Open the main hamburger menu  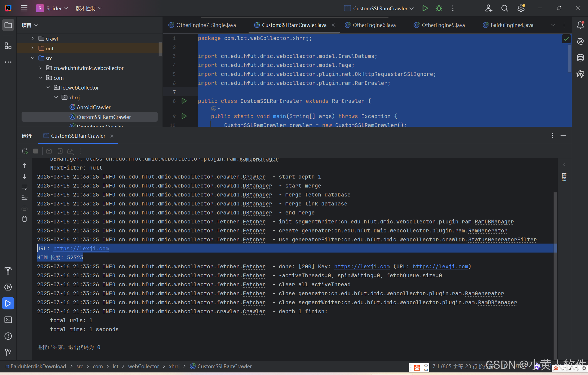[24, 8]
